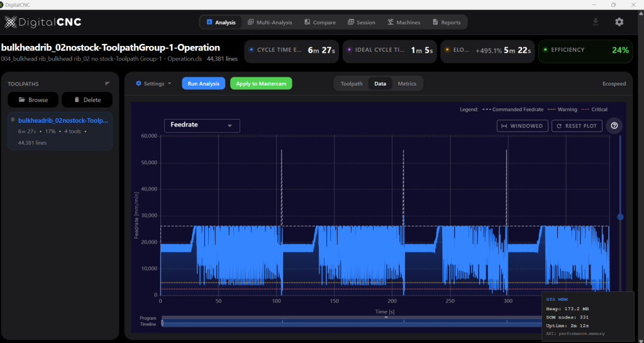The image size is (644, 343).
Task: Click the Uptime: 2m 12s readout
Action: point(568,325)
